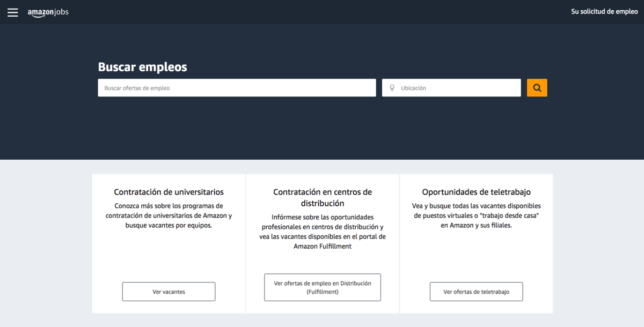Click the orange search magnifier button
644x327 pixels.
pyautogui.click(x=537, y=88)
